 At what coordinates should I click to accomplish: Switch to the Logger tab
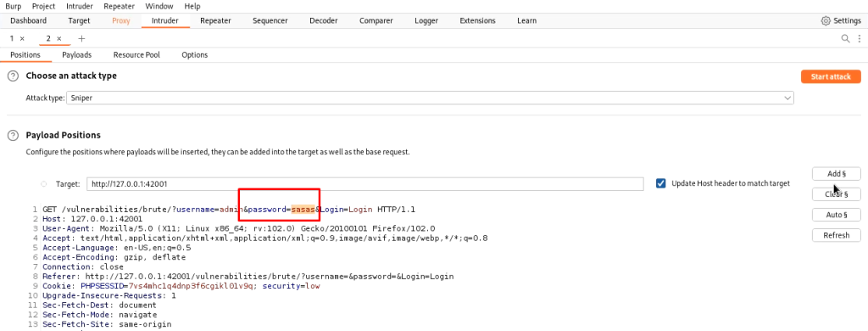pyautogui.click(x=426, y=20)
